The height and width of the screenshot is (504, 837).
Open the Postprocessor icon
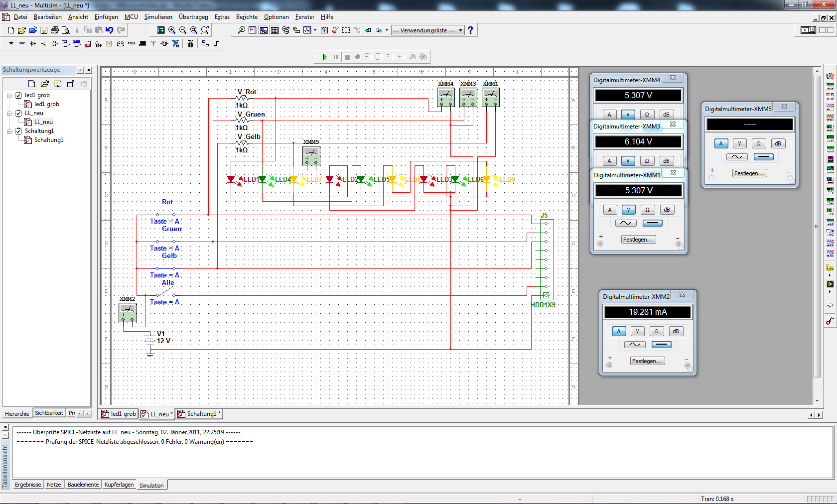click(x=324, y=30)
